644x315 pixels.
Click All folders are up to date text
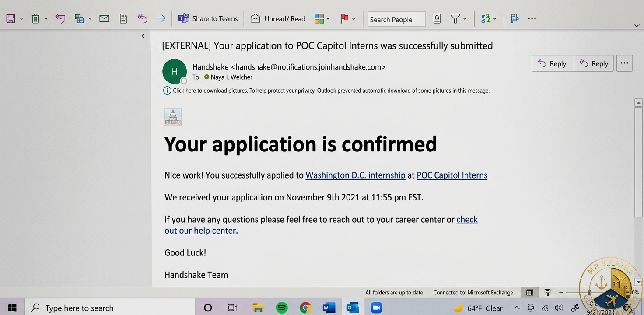click(x=395, y=293)
